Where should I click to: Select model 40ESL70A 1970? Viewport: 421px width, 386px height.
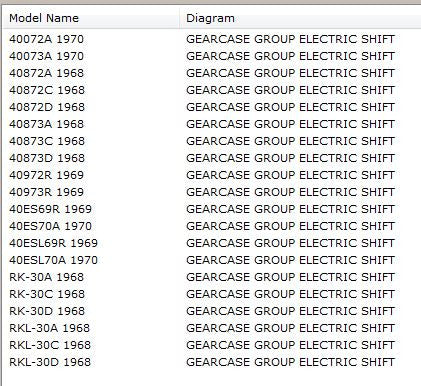pos(53,260)
